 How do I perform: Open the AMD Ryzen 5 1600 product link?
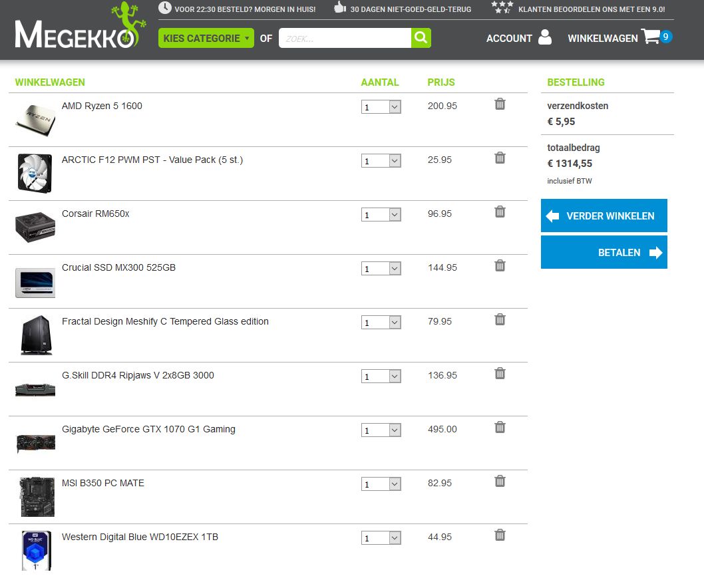(102, 106)
